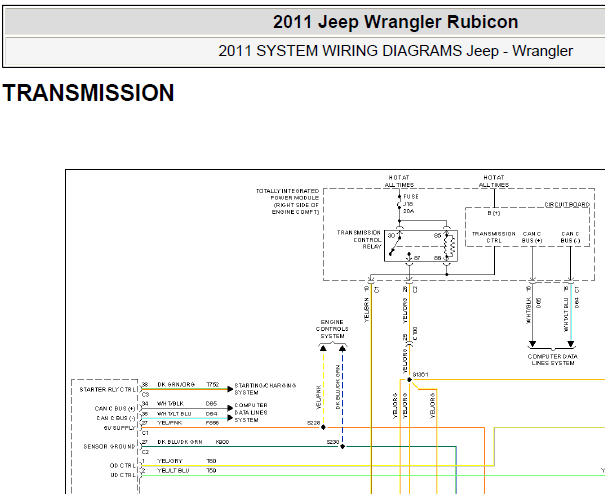Click 'COMPUTER DATA LINES SYSTEM' beside the D65 horizontal wire
The image size is (605, 494).
[x=251, y=413]
